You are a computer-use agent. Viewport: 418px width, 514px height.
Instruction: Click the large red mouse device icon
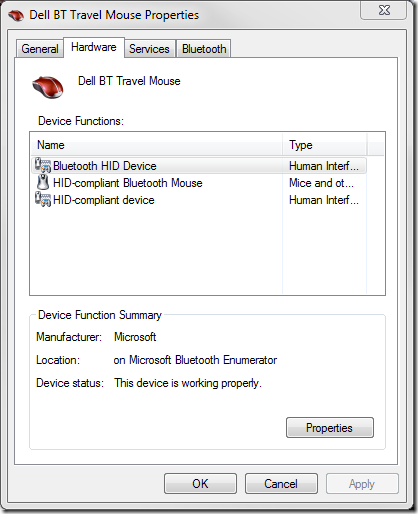coord(48,87)
